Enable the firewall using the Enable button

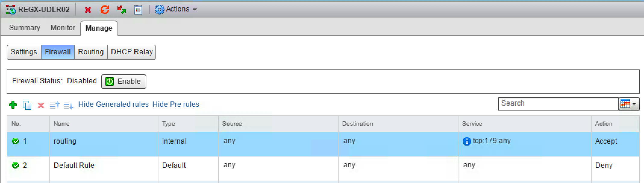pos(123,82)
